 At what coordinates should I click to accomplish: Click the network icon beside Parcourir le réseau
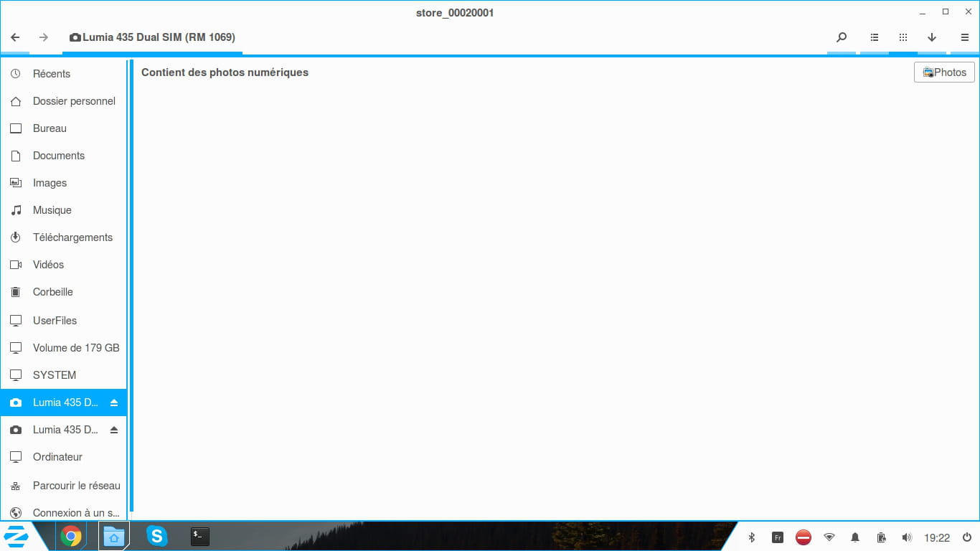16,486
